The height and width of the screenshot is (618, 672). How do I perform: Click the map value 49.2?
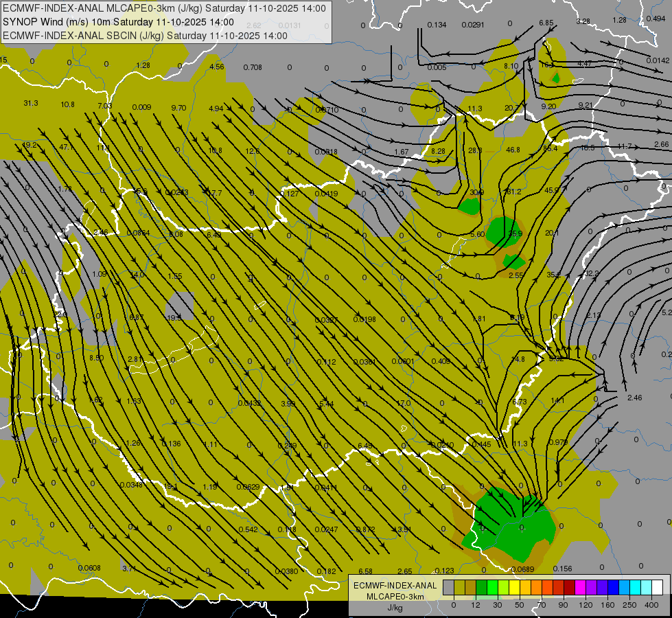(29, 145)
